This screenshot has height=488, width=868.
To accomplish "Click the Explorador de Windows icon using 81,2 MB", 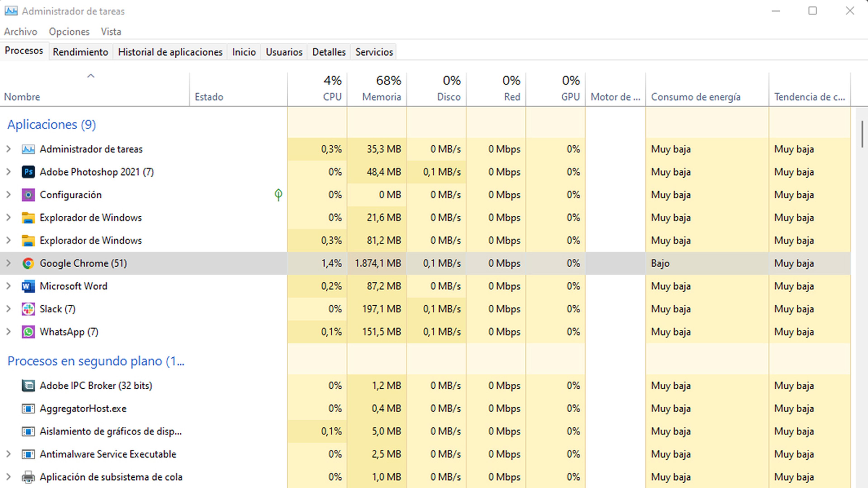I will tap(28, 241).
